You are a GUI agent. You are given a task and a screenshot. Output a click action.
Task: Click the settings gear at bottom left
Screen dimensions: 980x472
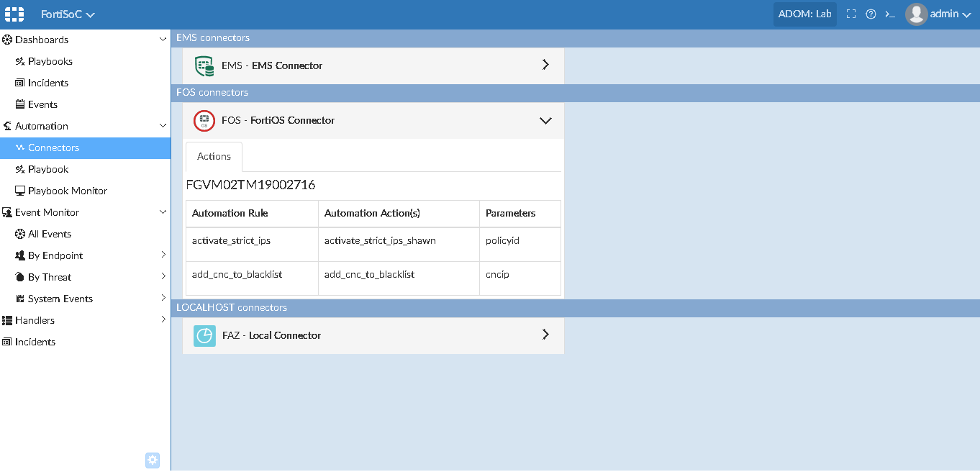[x=152, y=460]
